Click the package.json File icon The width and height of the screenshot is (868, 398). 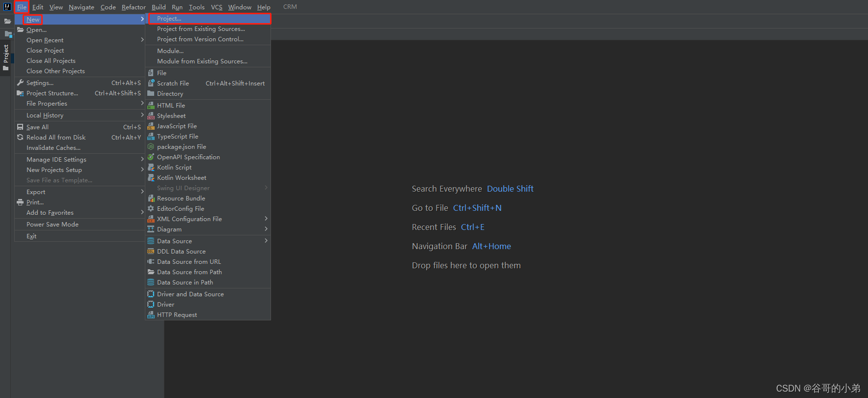tap(151, 146)
